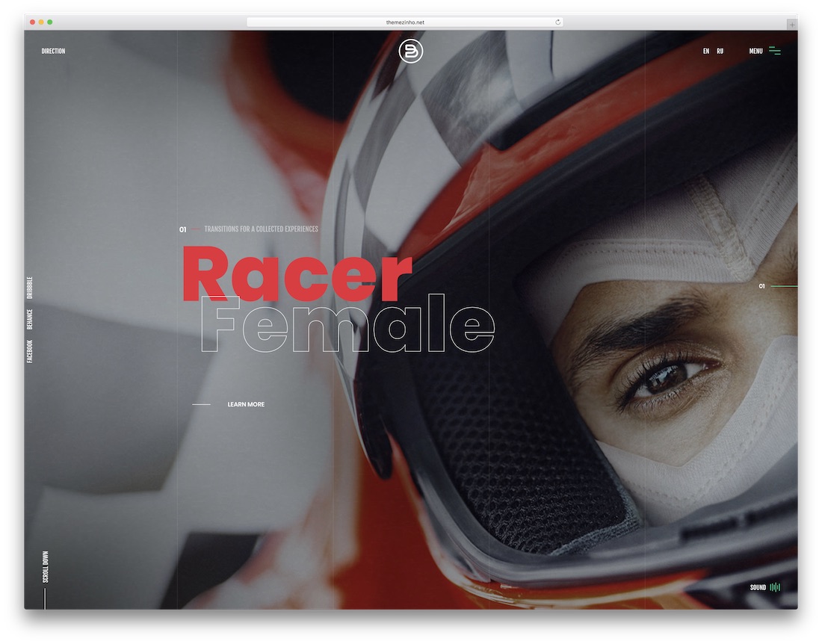
Task: Click the circular logo at the top center
Action: [411, 50]
